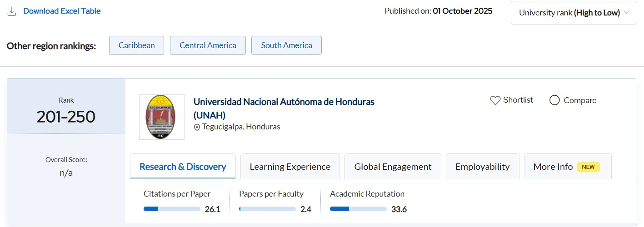Image resolution: width=644 pixels, height=227 pixels.
Task: Select the Employability tab
Action: pyautogui.click(x=482, y=167)
